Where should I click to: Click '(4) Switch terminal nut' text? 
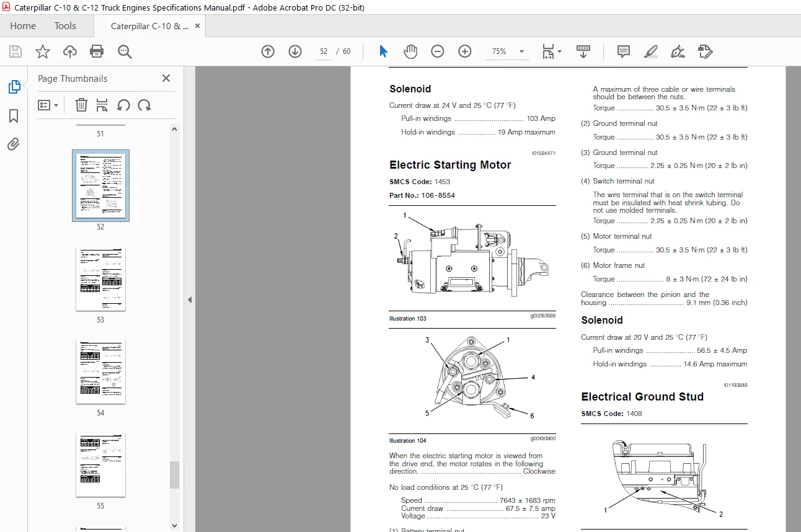[x=617, y=181]
